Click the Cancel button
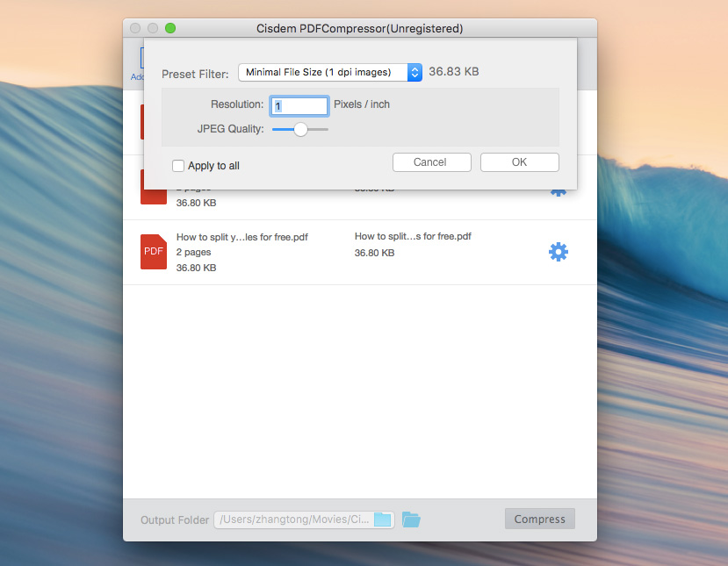The height and width of the screenshot is (566, 728). tap(431, 162)
